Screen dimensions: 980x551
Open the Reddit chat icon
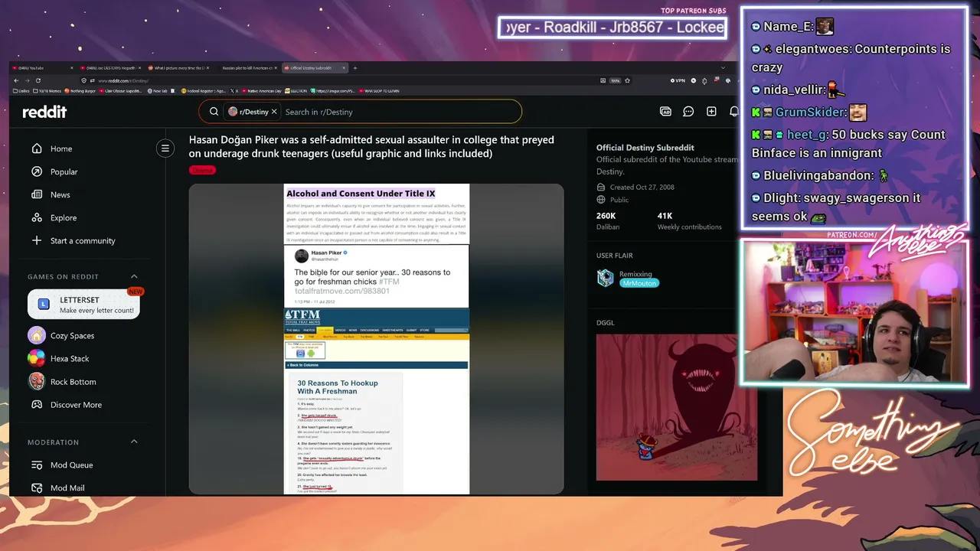click(x=688, y=112)
